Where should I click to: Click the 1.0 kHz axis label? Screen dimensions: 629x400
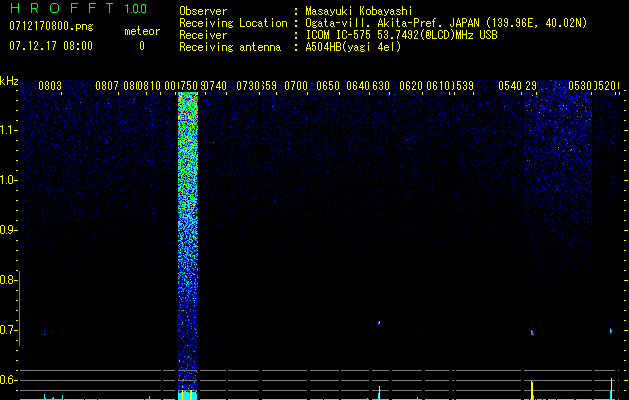[x=8, y=180]
